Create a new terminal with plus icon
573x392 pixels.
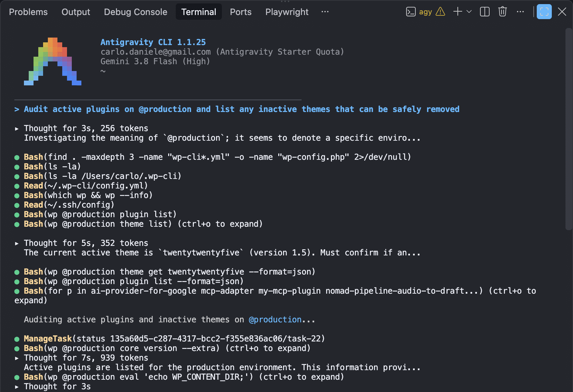point(457,12)
